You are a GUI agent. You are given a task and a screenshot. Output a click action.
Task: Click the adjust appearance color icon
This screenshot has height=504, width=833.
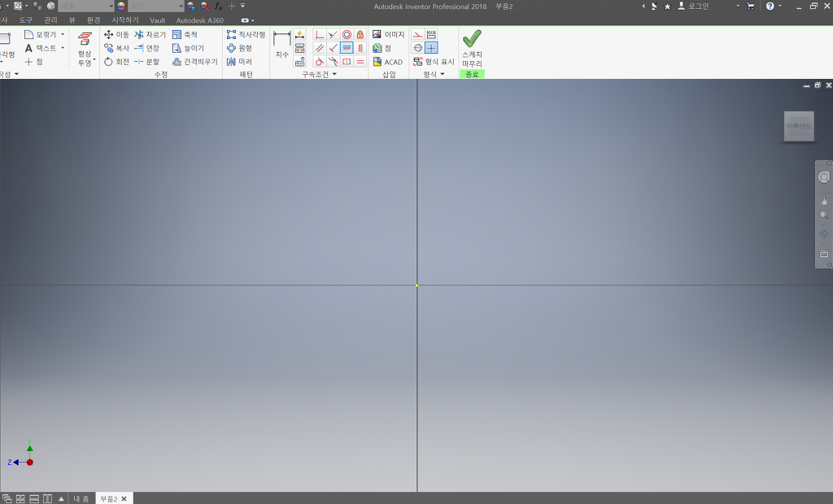coord(190,7)
